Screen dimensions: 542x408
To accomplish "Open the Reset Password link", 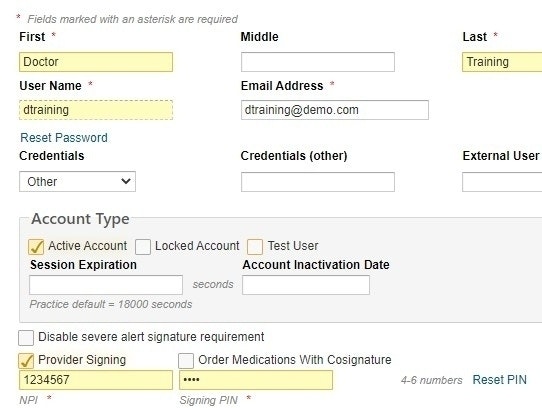I will [x=64, y=138].
